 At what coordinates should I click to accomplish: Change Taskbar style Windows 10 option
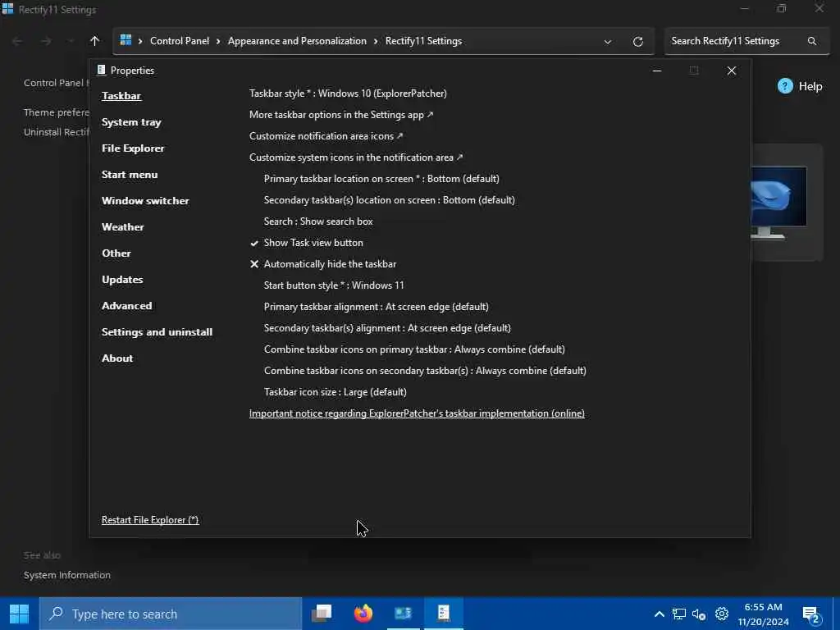coord(348,94)
